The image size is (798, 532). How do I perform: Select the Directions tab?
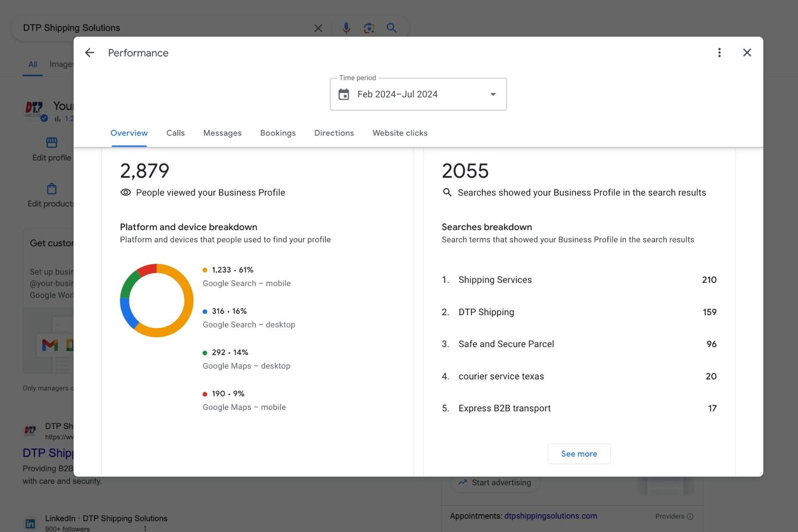(x=334, y=133)
